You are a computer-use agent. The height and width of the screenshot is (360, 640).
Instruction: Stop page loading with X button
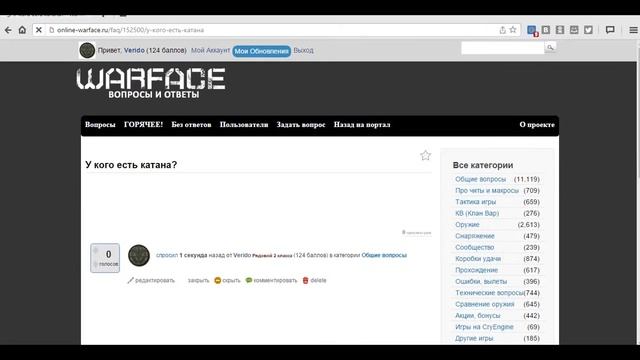39,30
